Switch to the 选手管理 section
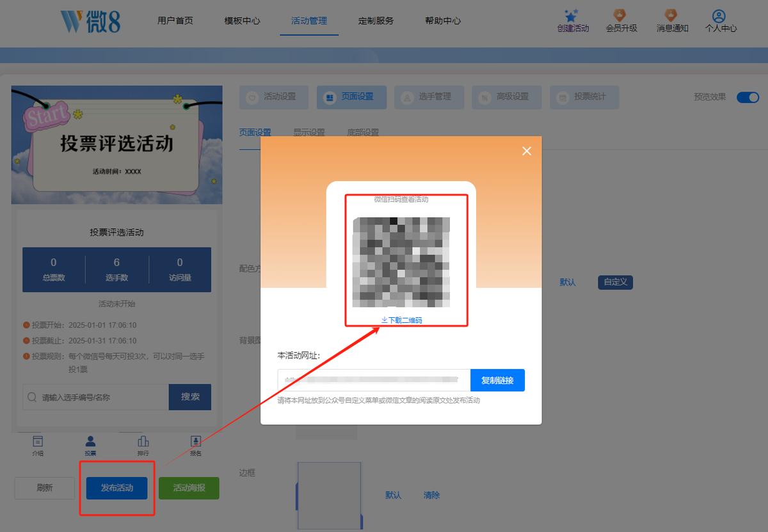The width and height of the screenshot is (768, 532). (x=429, y=97)
